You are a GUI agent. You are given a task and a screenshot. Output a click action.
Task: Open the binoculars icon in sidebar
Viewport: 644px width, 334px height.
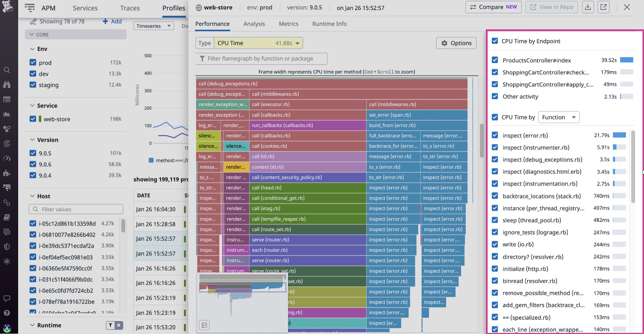(x=7, y=85)
